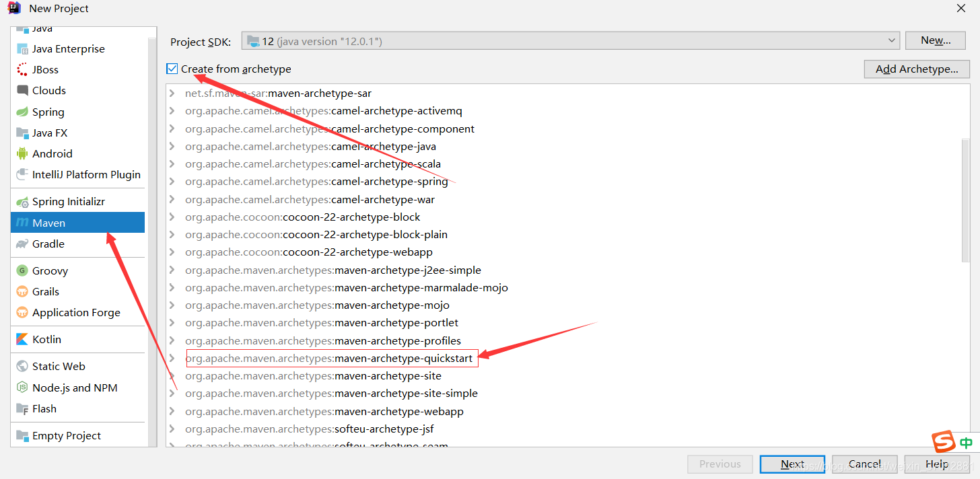Click the Java FX folder icon

(22, 133)
